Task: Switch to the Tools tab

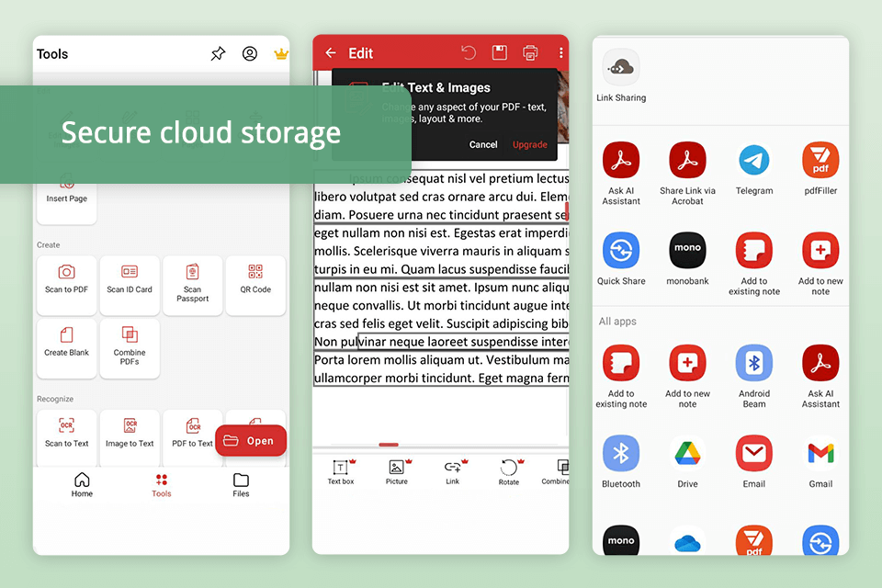Action: (162, 485)
